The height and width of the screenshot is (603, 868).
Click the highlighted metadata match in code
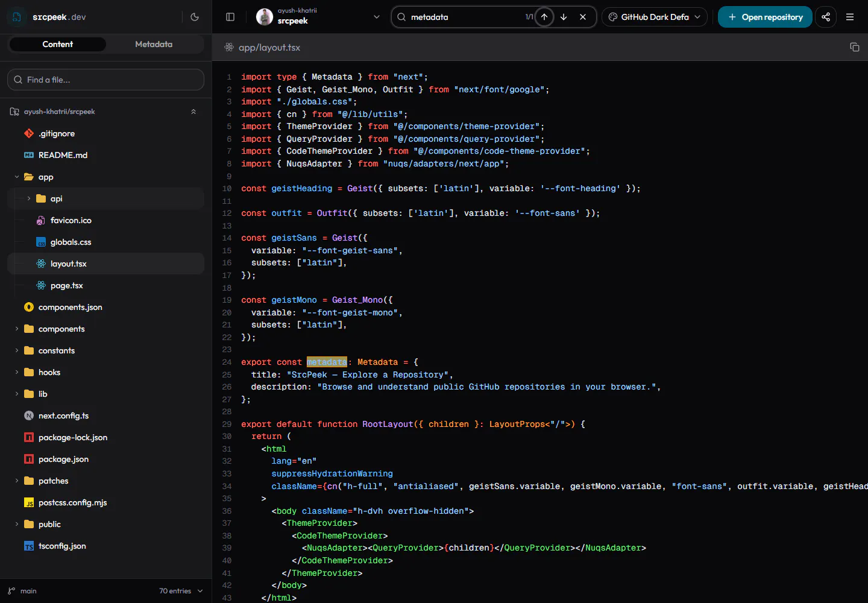[327, 362]
